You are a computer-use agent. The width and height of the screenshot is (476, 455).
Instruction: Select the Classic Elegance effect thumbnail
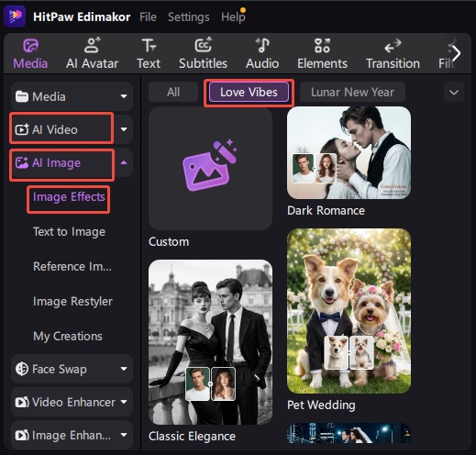[x=210, y=342]
